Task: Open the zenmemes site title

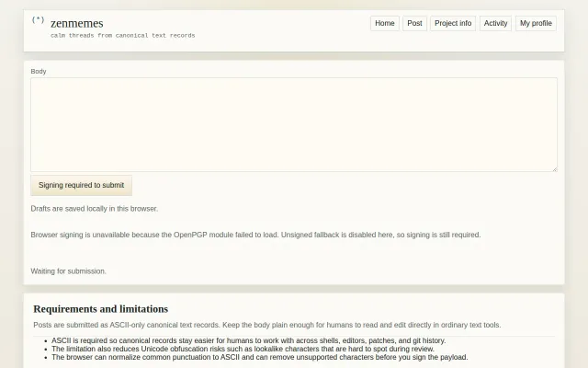Action: 77,23
